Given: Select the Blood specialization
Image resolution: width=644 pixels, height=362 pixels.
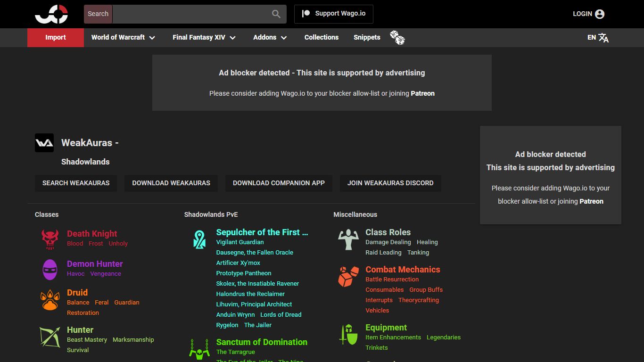Looking at the screenshot, I should click(75, 244).
